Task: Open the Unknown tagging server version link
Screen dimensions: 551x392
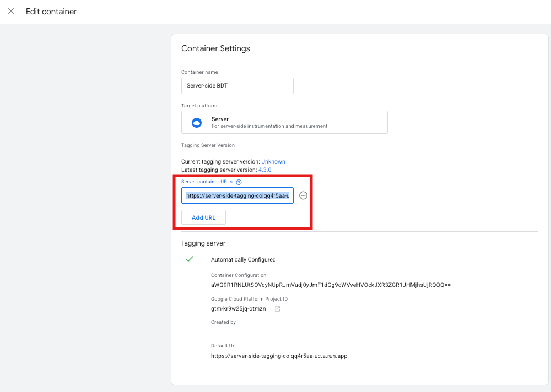Action: point(273,161)
